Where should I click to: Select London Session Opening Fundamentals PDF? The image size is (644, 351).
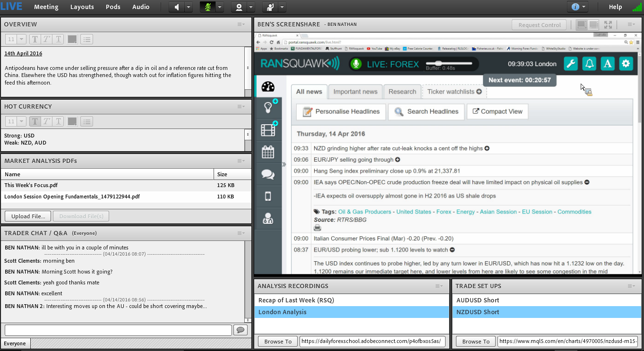point(126,197)
